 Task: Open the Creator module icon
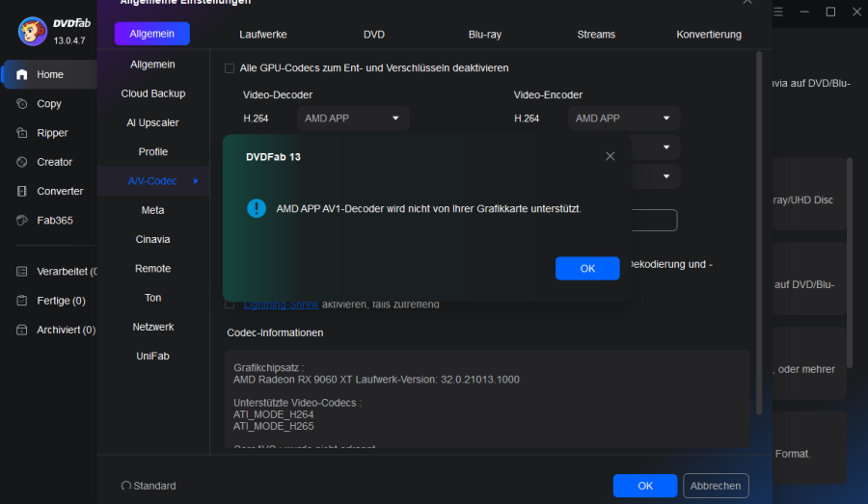pyautogui.click(x=22, y=162)
